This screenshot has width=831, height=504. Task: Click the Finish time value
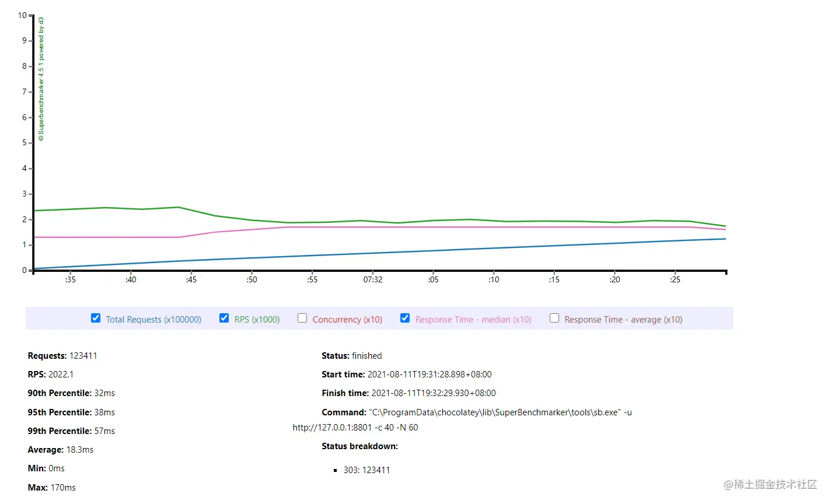(434, 393)
